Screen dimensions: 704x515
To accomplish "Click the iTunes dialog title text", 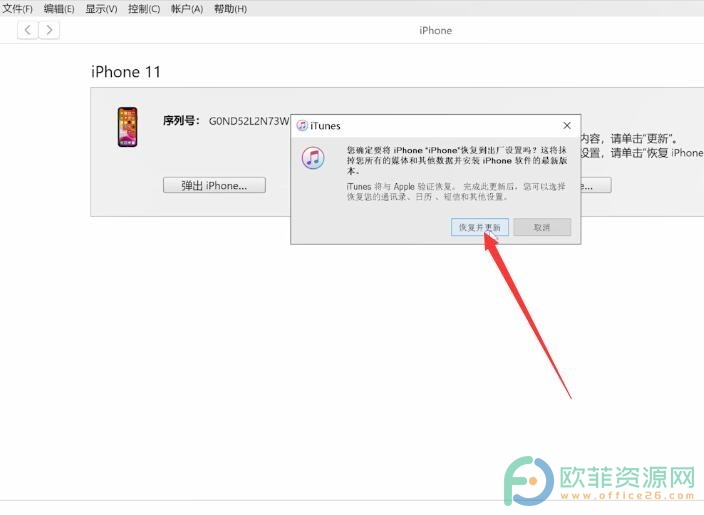I will [325, 126].
